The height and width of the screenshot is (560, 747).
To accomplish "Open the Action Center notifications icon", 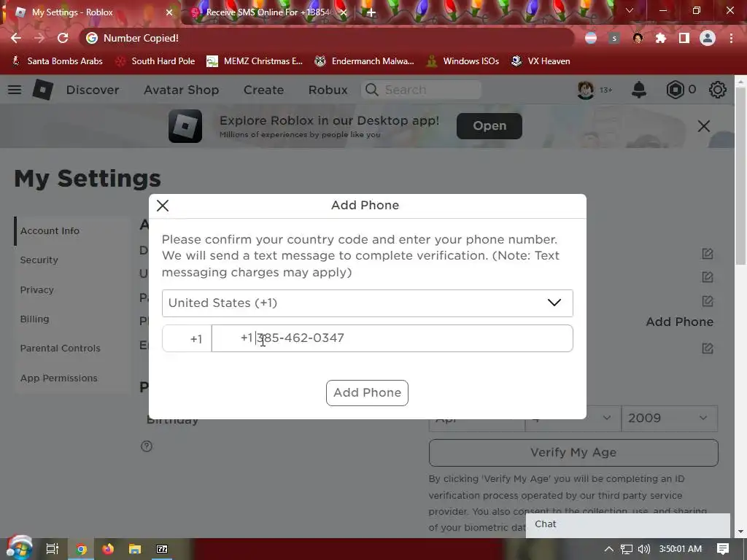I will click(x=723, y=549).
